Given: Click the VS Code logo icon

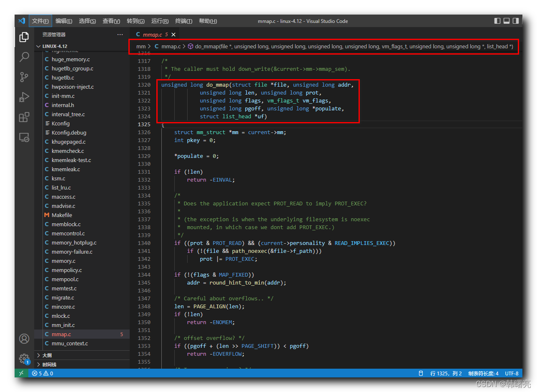Looking at the screenshot, I should click(x=22, y=21).
